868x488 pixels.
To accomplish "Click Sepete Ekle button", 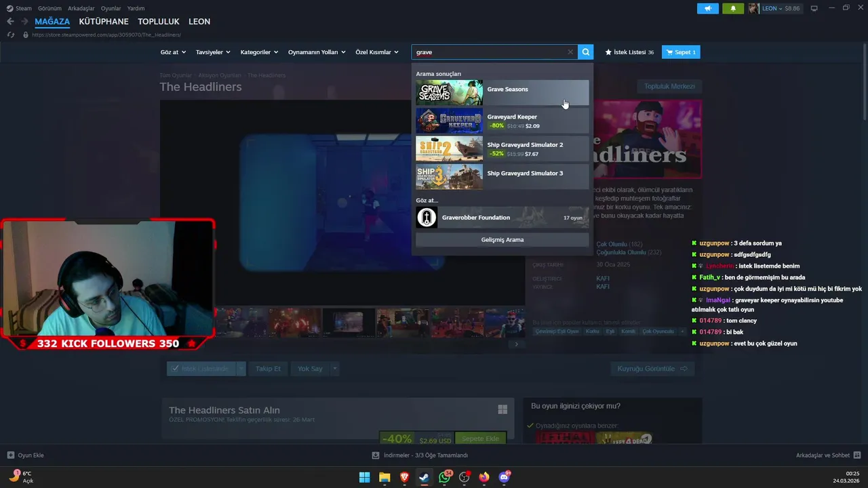I will 480,439.
